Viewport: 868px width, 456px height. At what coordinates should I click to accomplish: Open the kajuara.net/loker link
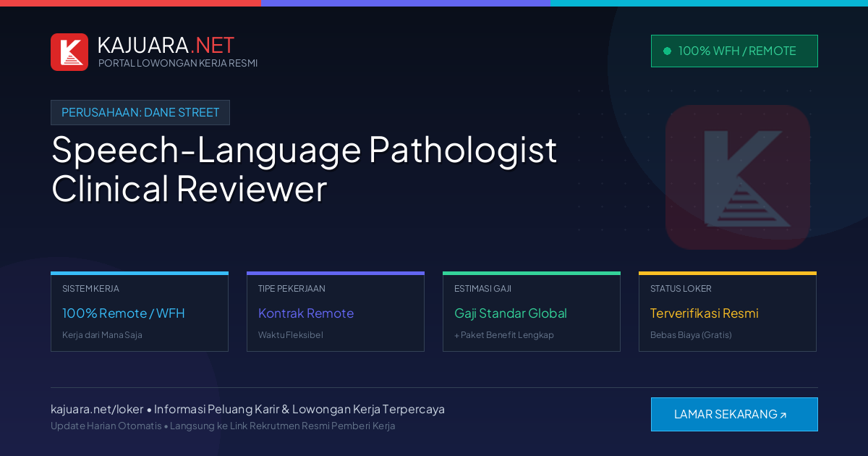pos(96,409)
